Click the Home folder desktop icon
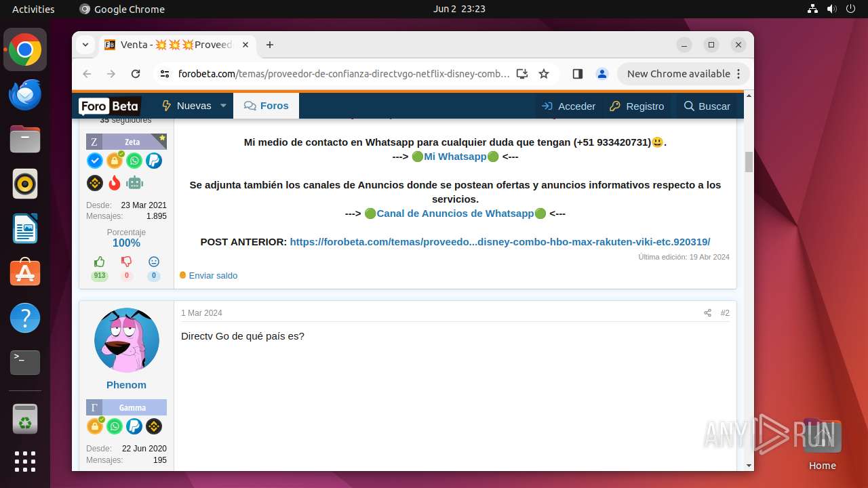 pyautogui.click(x=822, y=444)
